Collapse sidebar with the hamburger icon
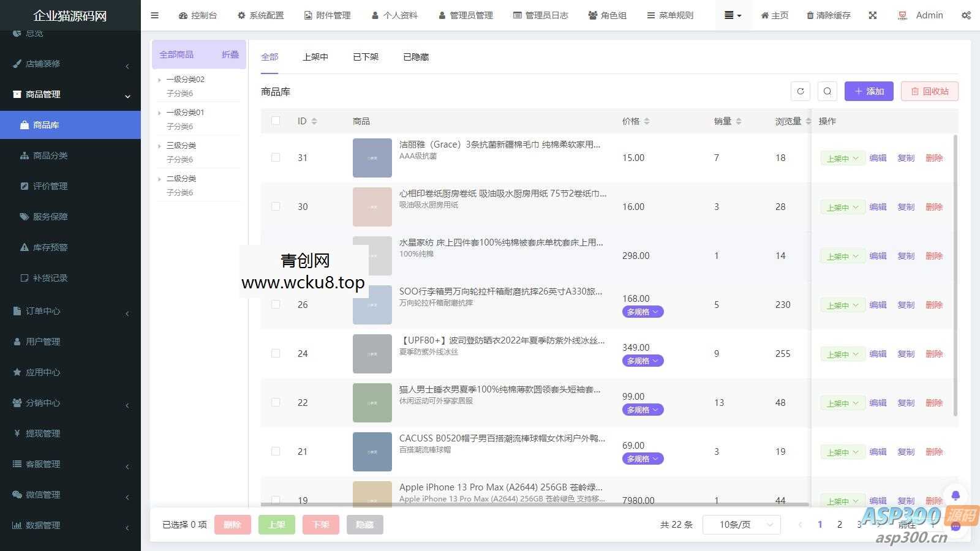This screenshot has height=551, width=980. 154,15
